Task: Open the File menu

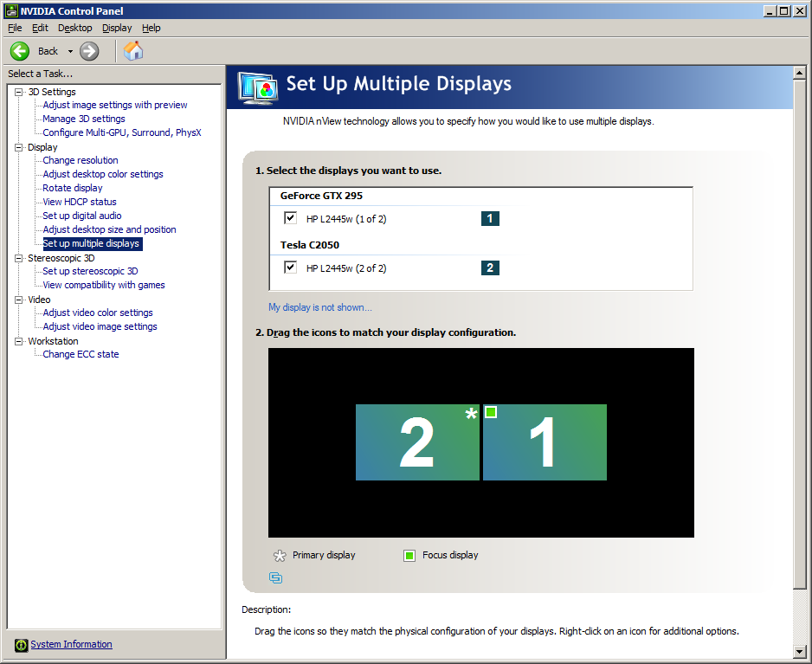Action: coord(15,28)
